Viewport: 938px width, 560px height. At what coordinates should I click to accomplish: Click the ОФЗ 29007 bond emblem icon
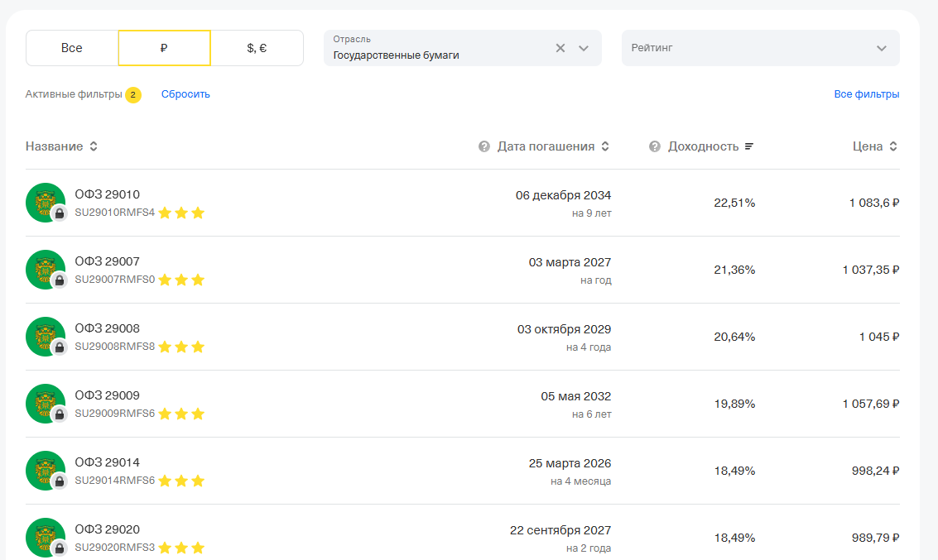click(x=46, y=270)
